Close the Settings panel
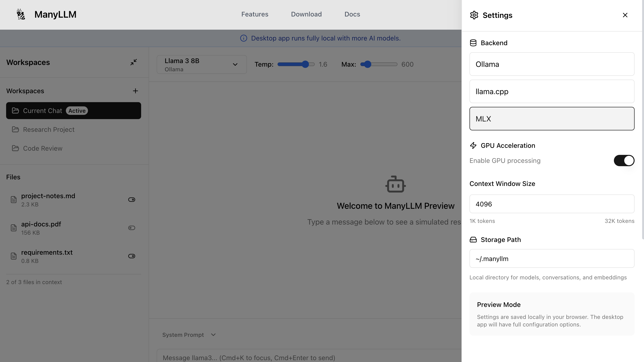 [x=625, y=15]
